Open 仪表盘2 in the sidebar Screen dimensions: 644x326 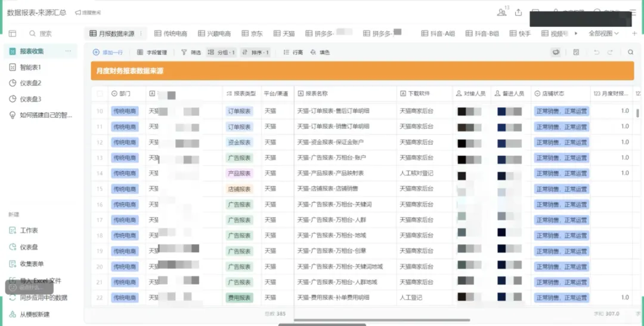(30, 83)
